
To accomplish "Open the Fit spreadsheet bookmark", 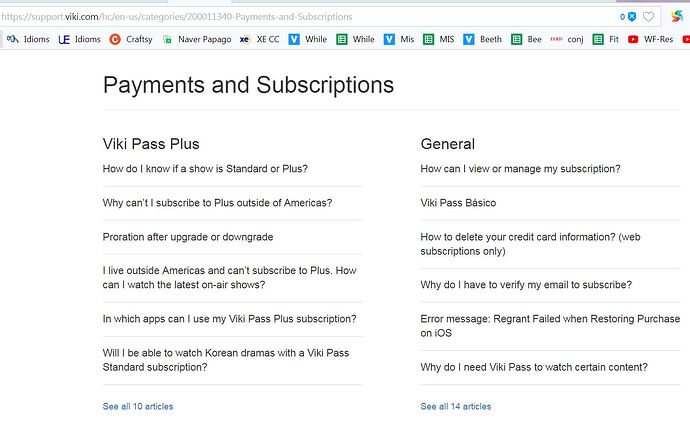I will 606,39.
